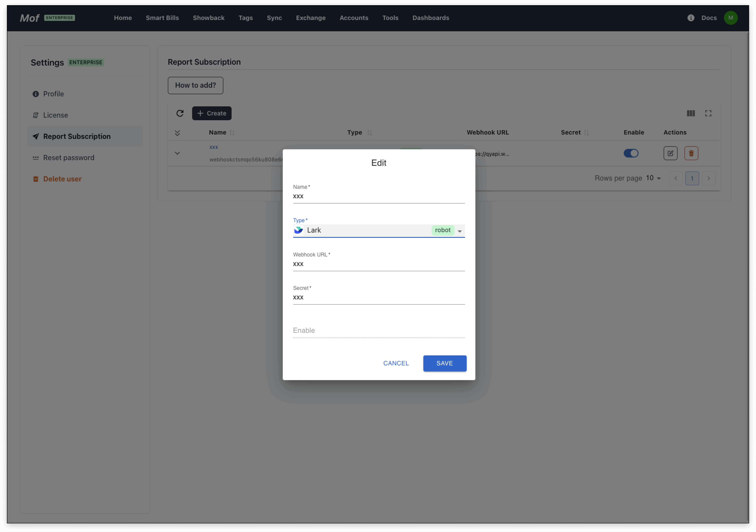
Task: Open the Sync menu
Action: tap(274, 18)
